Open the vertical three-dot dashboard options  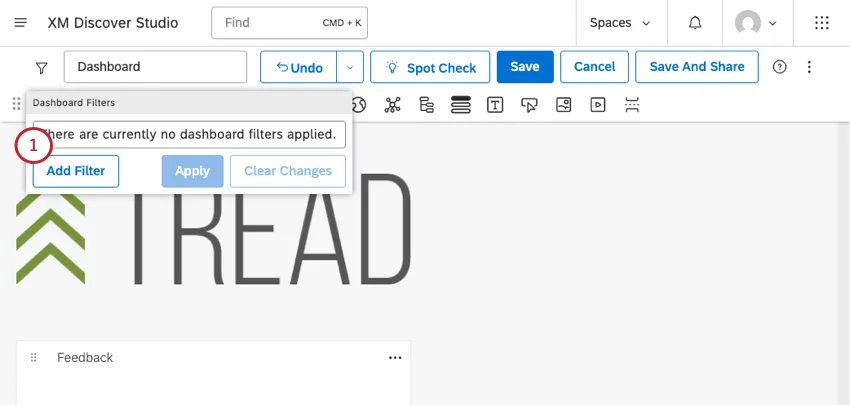tap(809, 67)
